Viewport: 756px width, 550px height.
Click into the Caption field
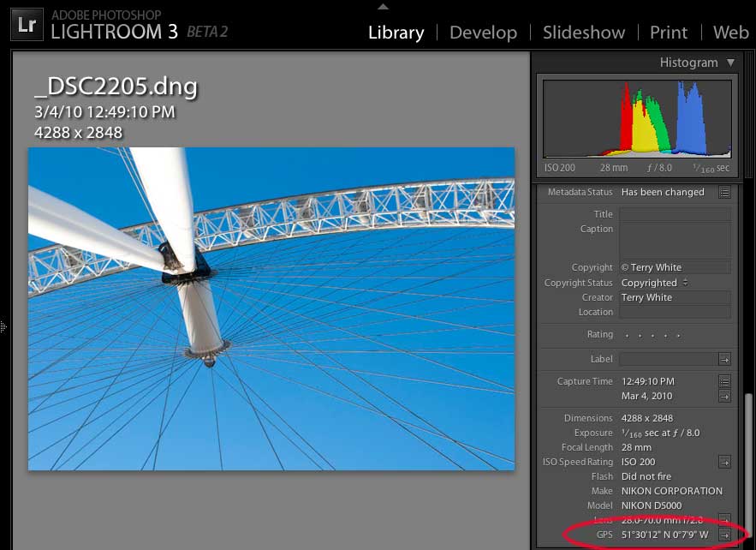coord(675,240)
